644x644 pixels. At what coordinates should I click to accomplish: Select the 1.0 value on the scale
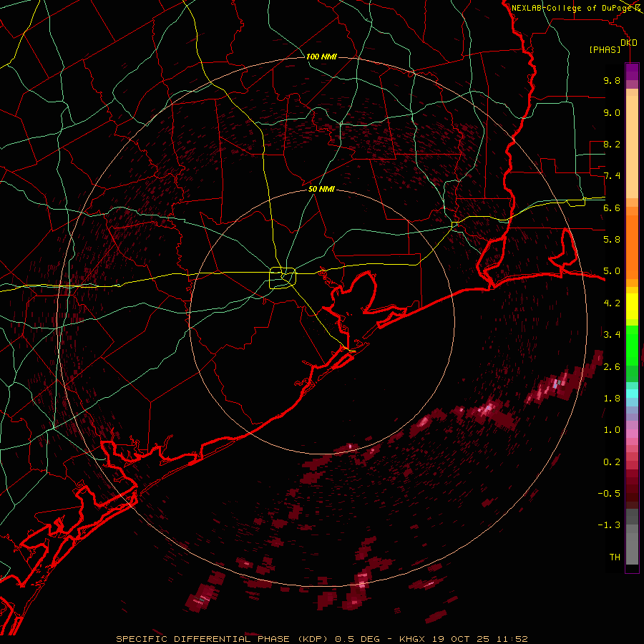612,430
